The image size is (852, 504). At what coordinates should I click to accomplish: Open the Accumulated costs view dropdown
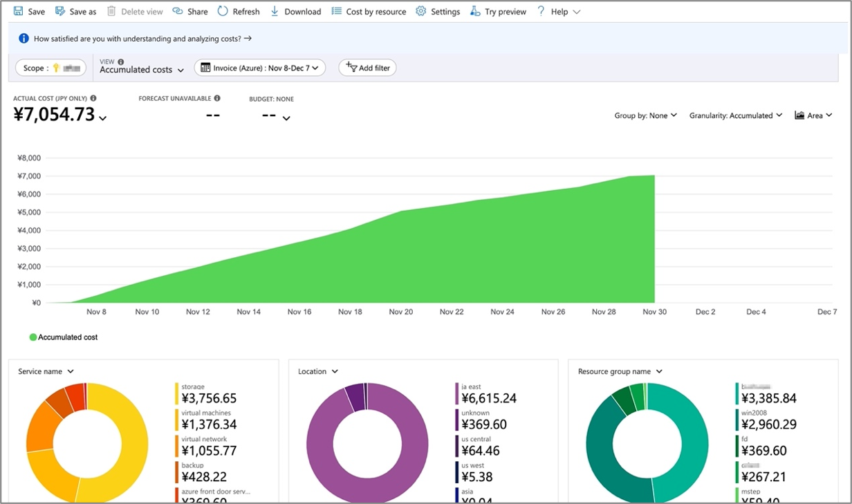tap(142, 70)
